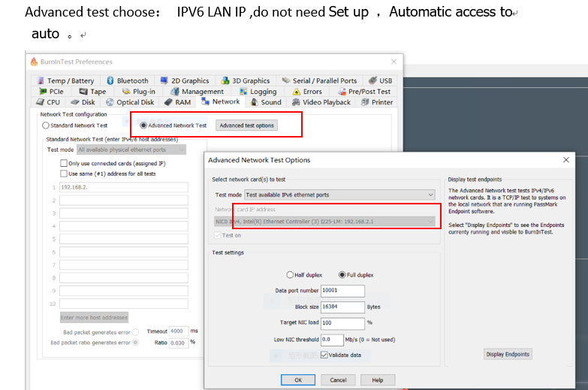588x390 pixels.
Task: Click the Advanced test options button
Action: [247, 125]
